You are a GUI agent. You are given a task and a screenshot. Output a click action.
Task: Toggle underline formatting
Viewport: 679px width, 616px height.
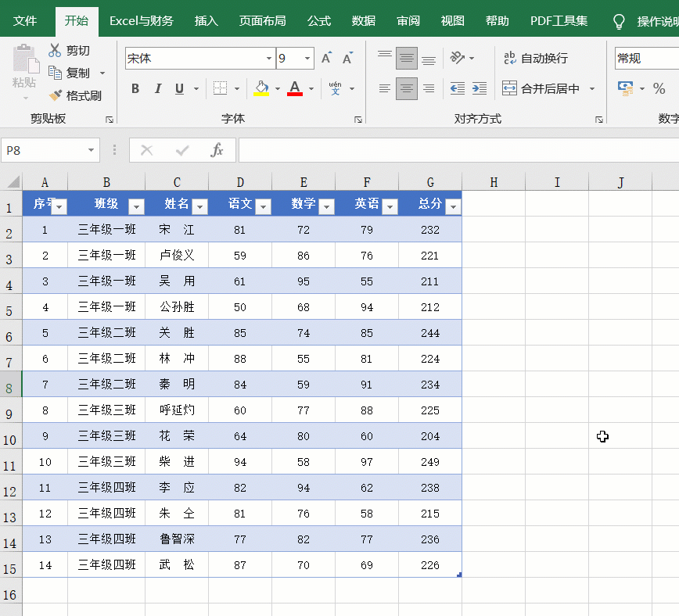179,89
